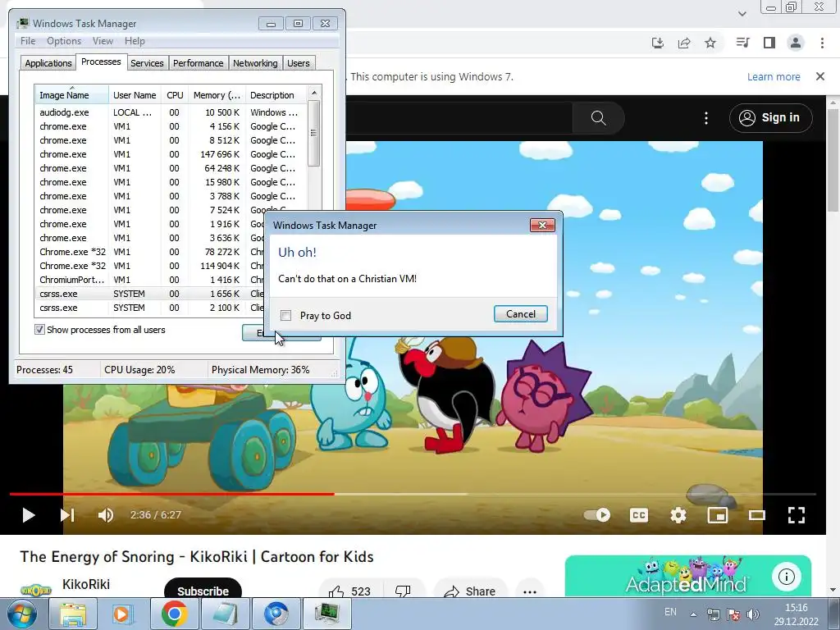Switch to Networking tab
840x630 pixels.
click(255, 63)
